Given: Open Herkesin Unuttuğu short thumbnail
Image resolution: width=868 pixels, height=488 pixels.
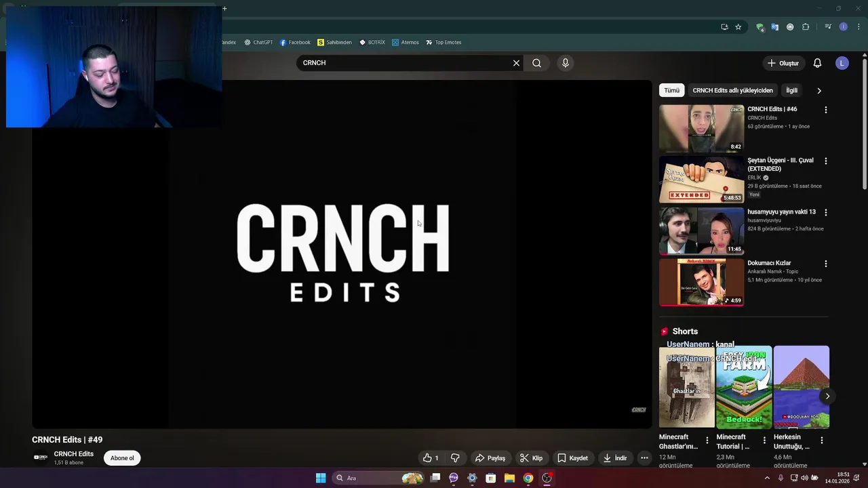Looking at the screenshot, I should tap(802, 387).
